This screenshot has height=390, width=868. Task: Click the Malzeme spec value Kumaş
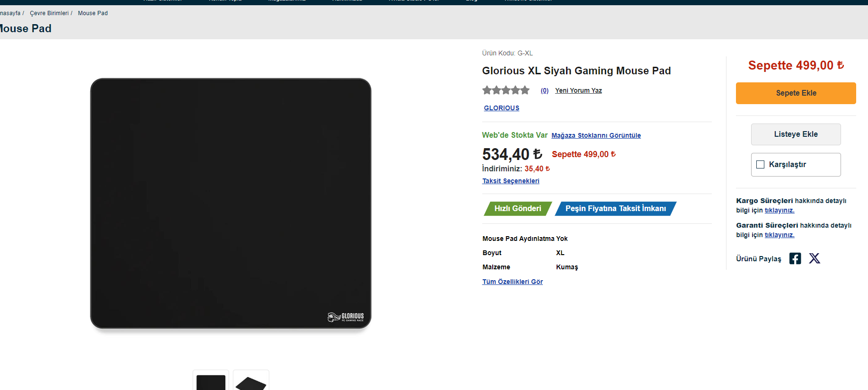pyautogui.click(x=567, y=267)
